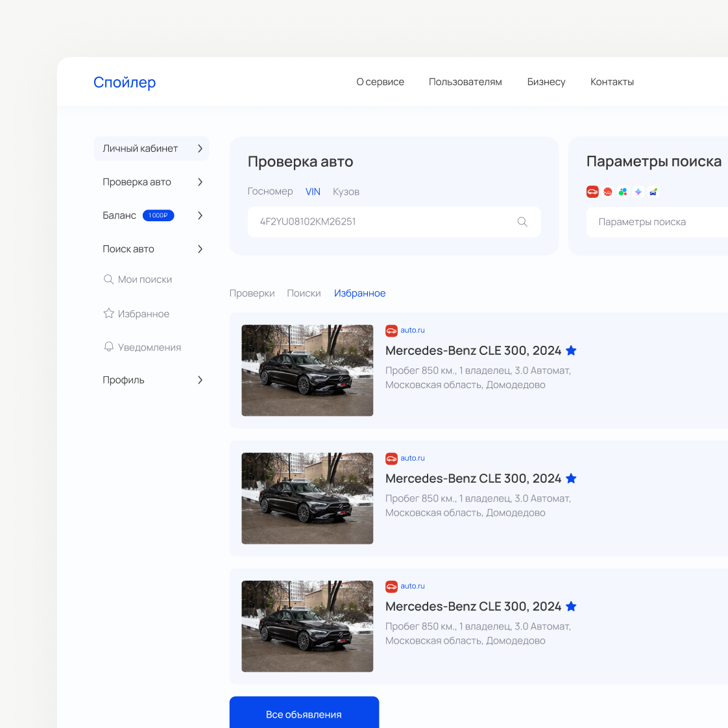The width and height of the screenshot is (728, 728).
Task: Click the star icon beside Избранное in sidebar
Action: (108, 313)
